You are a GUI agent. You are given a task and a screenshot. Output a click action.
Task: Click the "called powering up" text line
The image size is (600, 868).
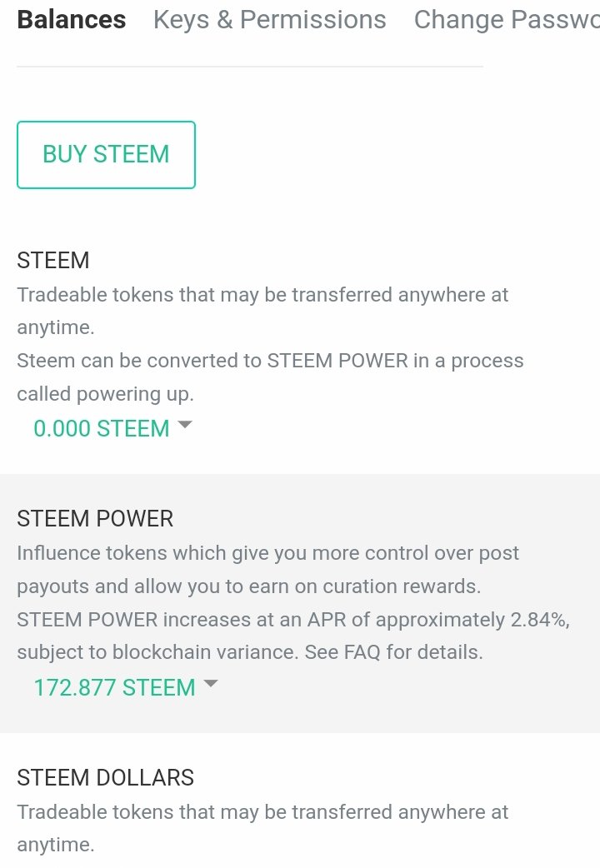(x=105, y=394)
